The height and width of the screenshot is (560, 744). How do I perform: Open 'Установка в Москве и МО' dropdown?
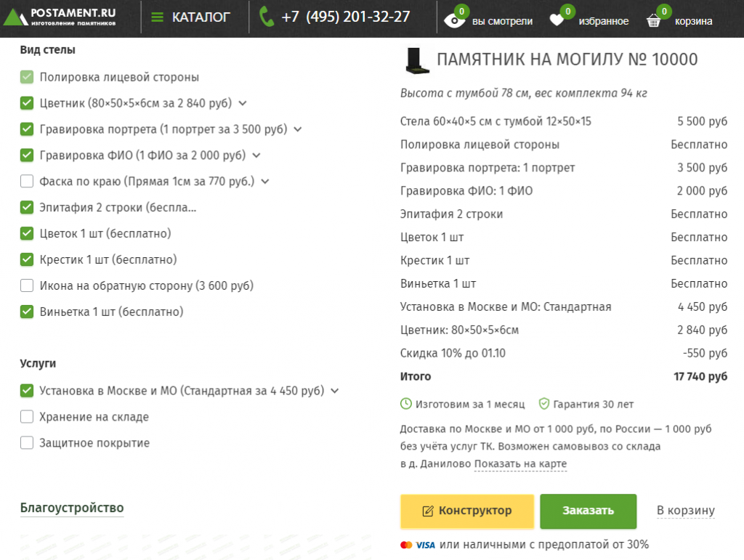tap(334, 391)
